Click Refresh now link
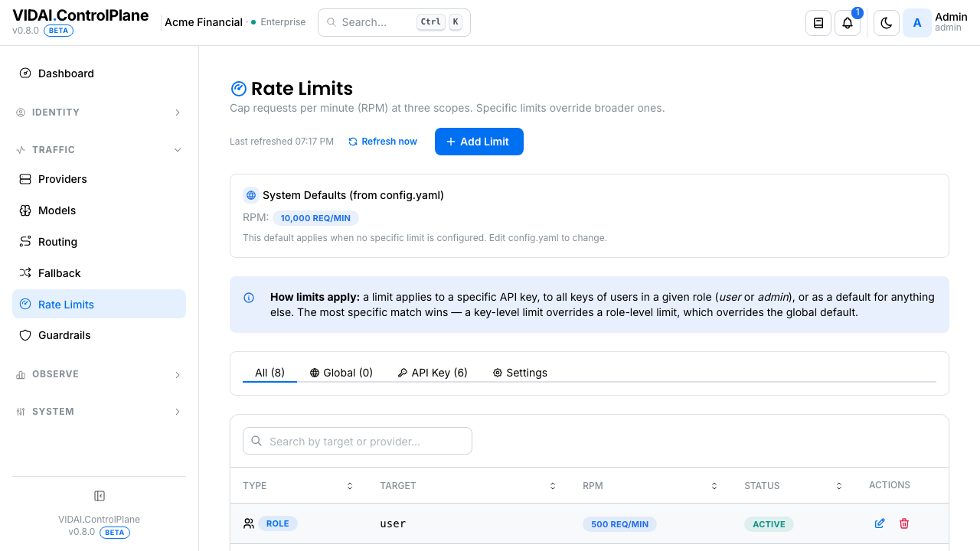Viewport: 980px width, 551px height. pyautogui.click(x=383, y=142)
